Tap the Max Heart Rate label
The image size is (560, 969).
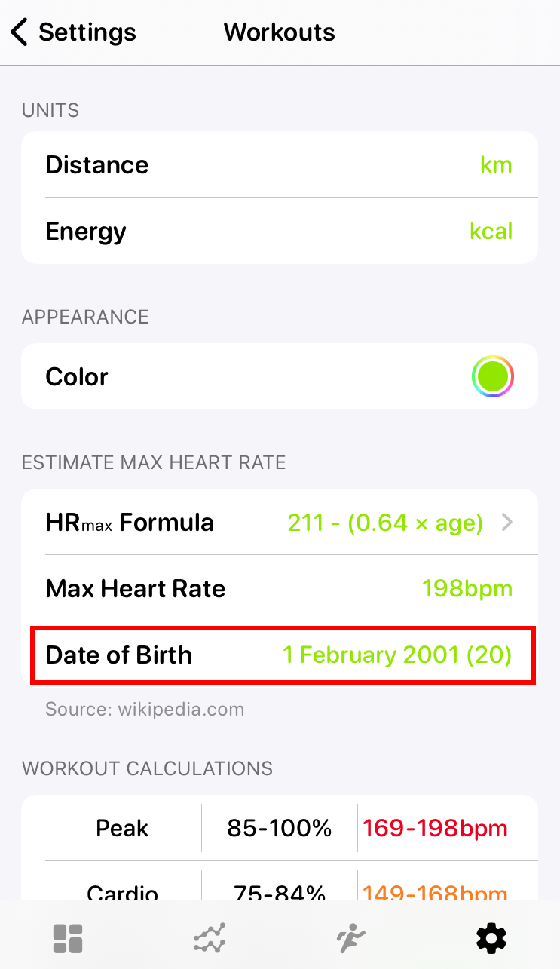(x=136, y=588)
